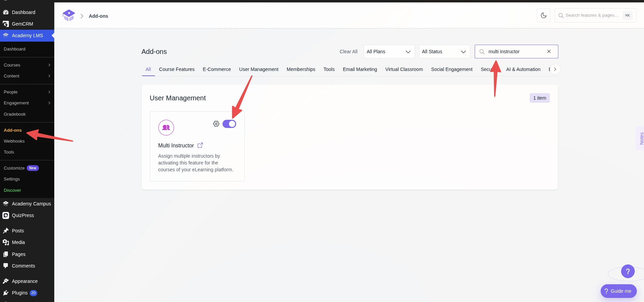Toggle dark mode with the moon icon
644x302 pixels.
544,15
